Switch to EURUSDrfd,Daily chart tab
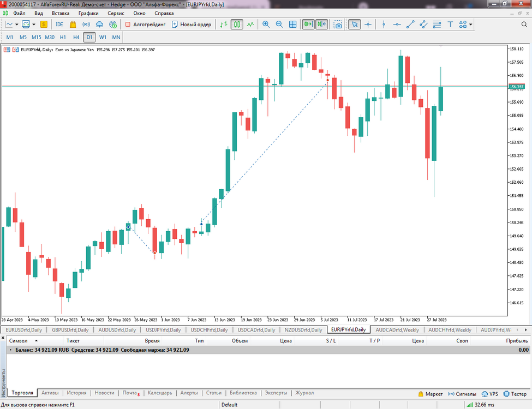The width and height of the screenshot is (532, 409). tap(24, 329)
